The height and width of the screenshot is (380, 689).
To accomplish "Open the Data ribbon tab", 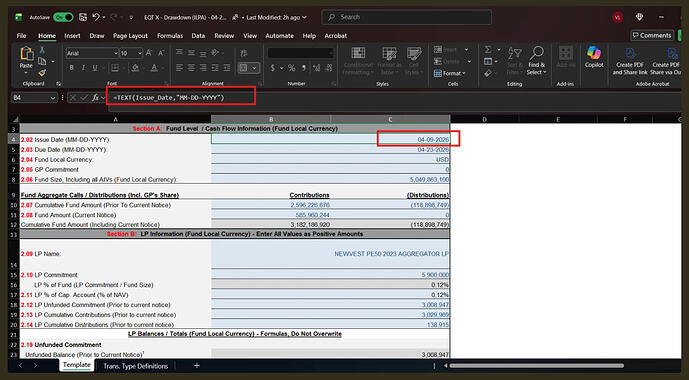I will pos(198,36).
